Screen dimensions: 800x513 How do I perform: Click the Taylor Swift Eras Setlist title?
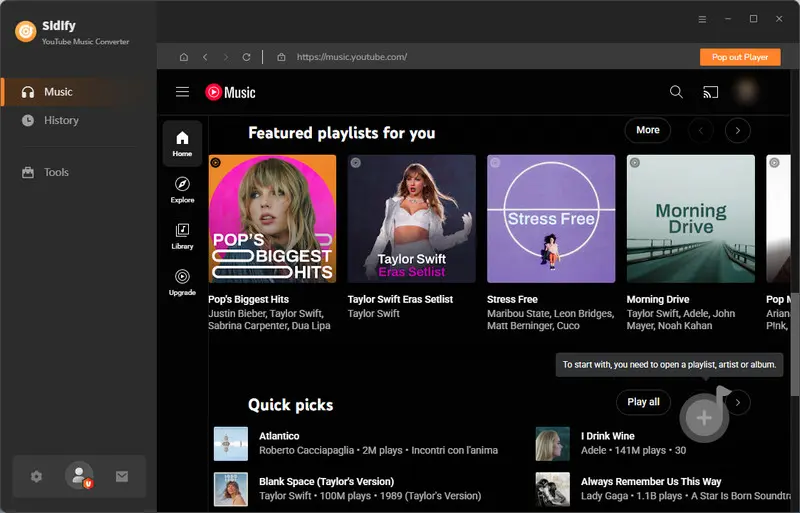click(x=400, y=300)
